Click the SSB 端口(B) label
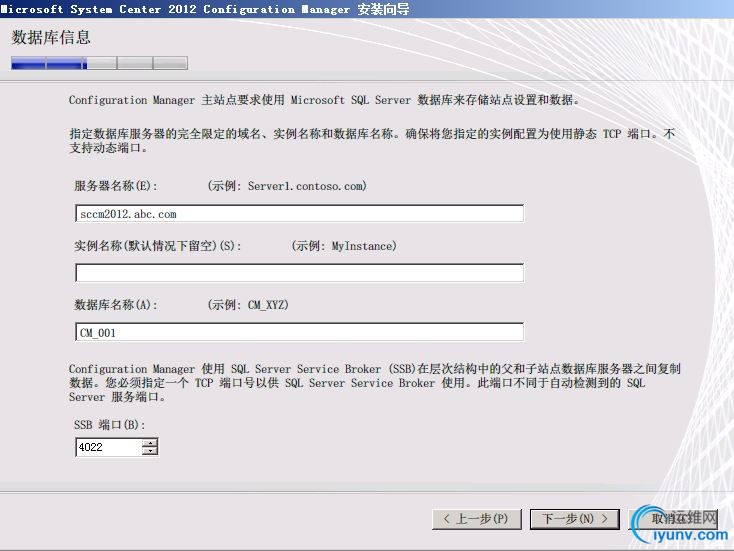The image size is (734, 551). [x=110, y=425]
